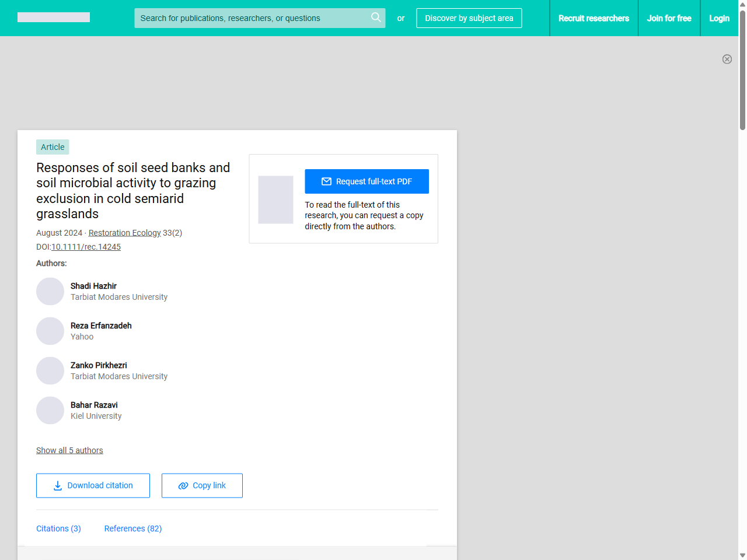
Task: Click the Download citation button
Action: tap(93, 485)
